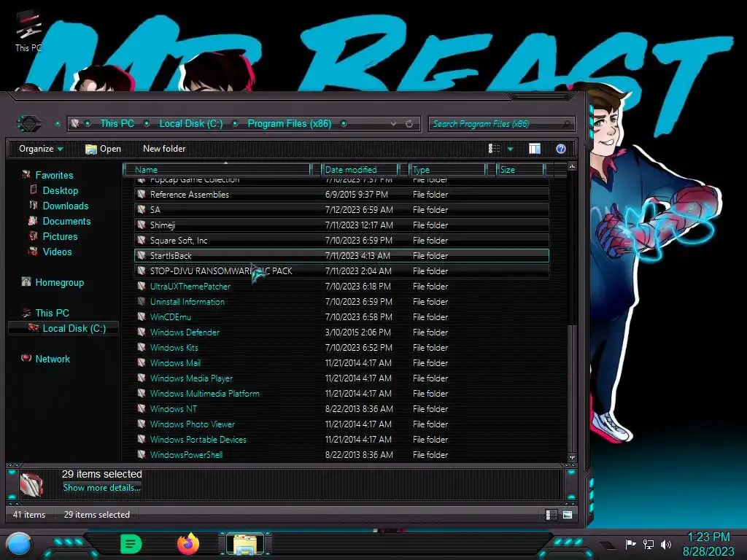Click the Windows Kits folder icon

pos(141,348)
